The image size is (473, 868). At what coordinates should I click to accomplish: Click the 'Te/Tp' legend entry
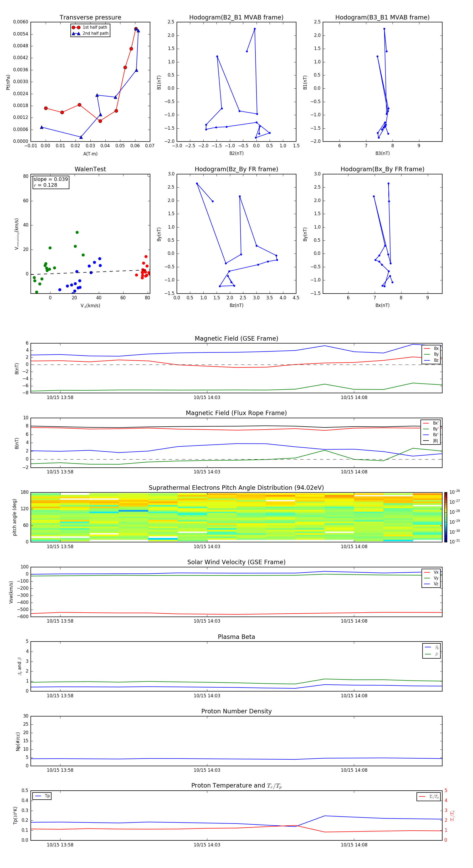point(429,796)
